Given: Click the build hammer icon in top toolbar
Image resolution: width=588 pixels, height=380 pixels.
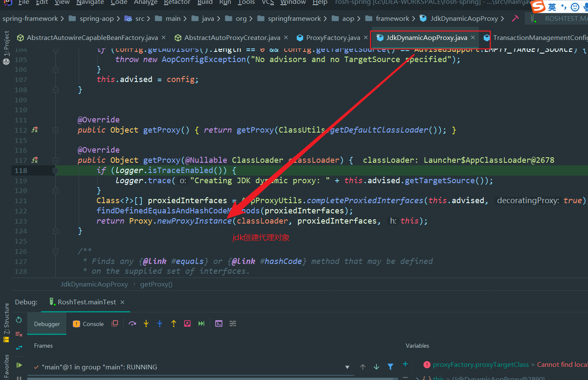Looking at the screenshot, I should [515, 18].
